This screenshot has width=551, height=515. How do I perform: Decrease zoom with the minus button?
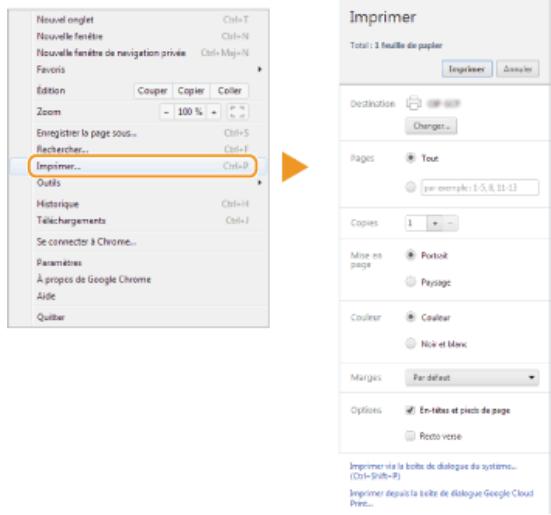tap(167, 112)
